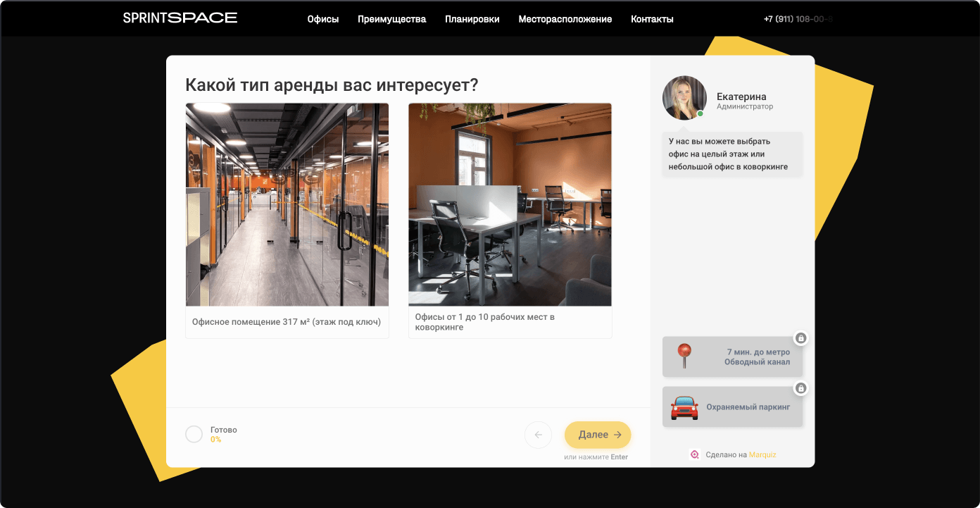The width and height of the screenshot is (980, 508).
Task: Click the progress circle next to Готово
Action: pyautogui.click(x=194, y=434)
